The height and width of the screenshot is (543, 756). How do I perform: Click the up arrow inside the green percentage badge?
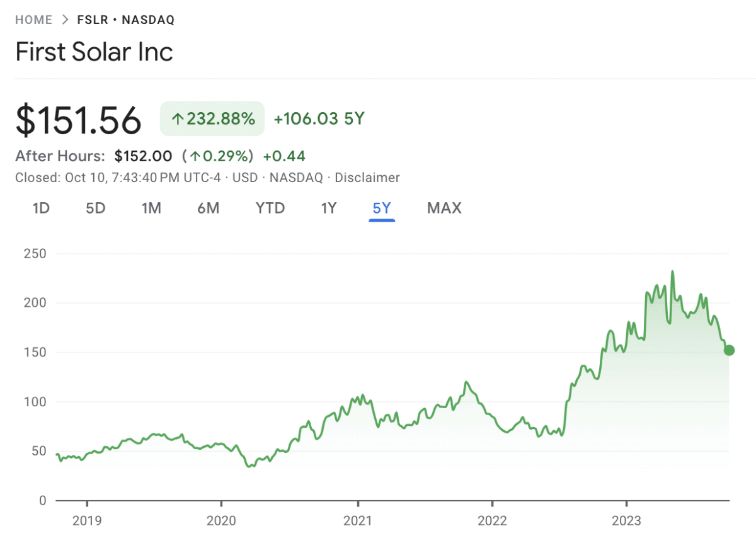click(178, 118)
